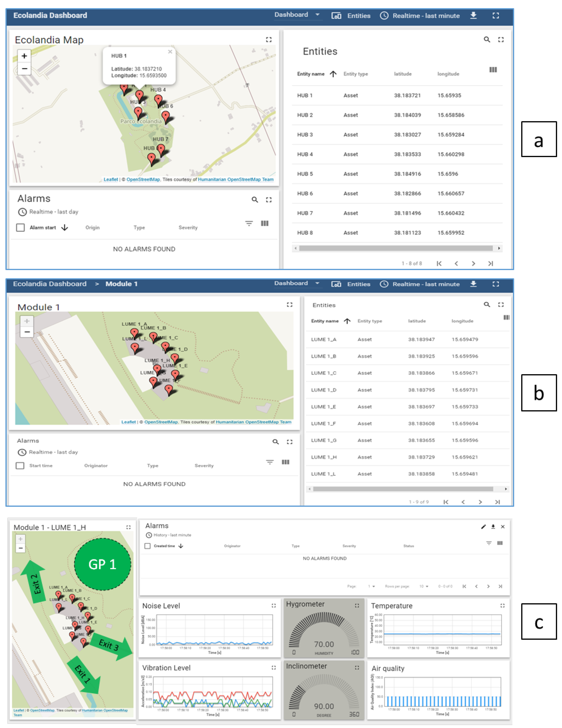Image resolution: width=562 pixels, height=728 pixels.
Task: Expand the Ecolandia Map widget to fullscreen
Action: 269,40
